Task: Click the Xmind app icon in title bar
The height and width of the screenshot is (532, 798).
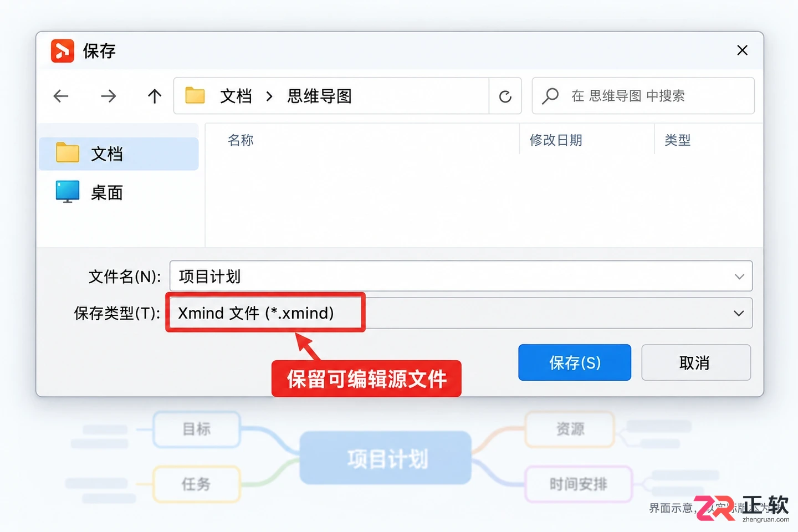Action: pyautogui.click(x=63, y=51)
